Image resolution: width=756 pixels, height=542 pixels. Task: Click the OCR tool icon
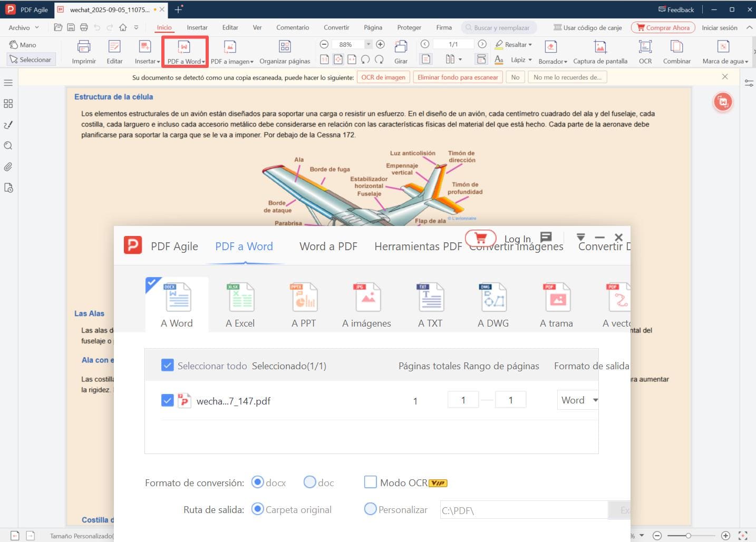click(645, 47)
